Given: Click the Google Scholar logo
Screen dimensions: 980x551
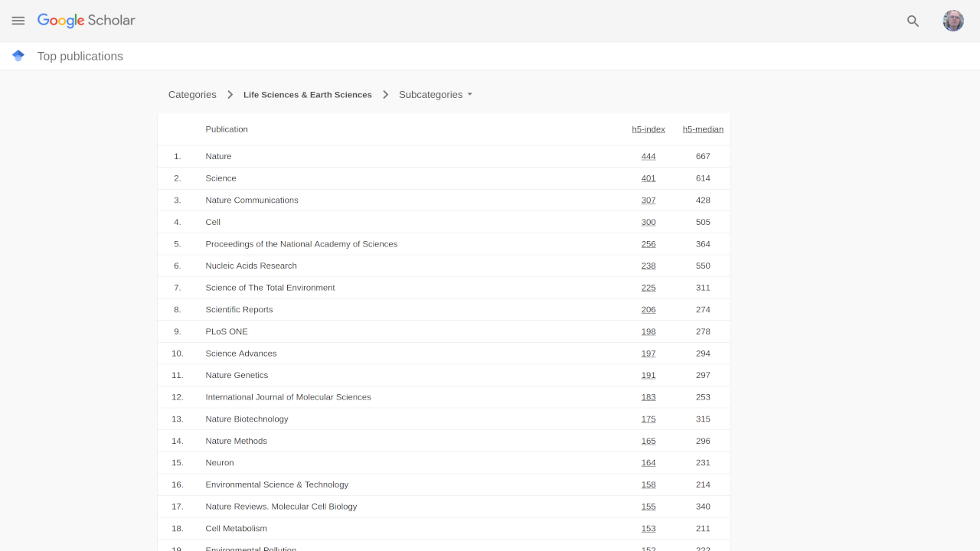Looking at the screenshot, I should (86, 21).
